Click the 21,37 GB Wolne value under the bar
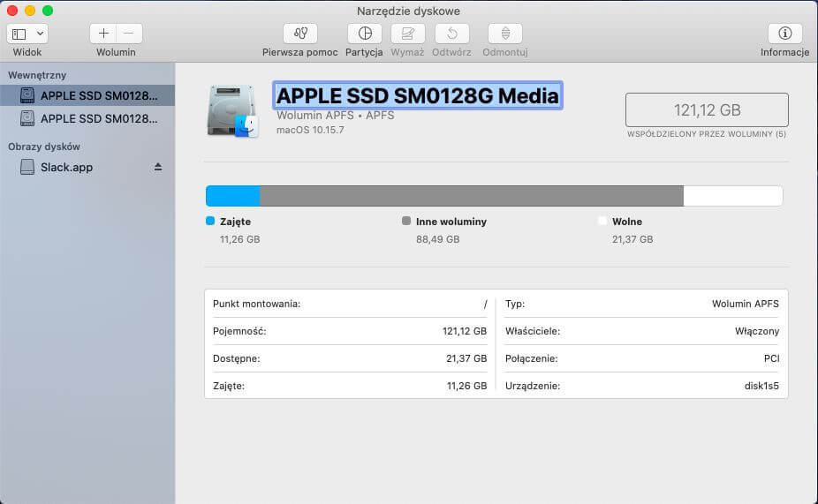The height and width of the screenshot is (504, 818). coord(632,239)
